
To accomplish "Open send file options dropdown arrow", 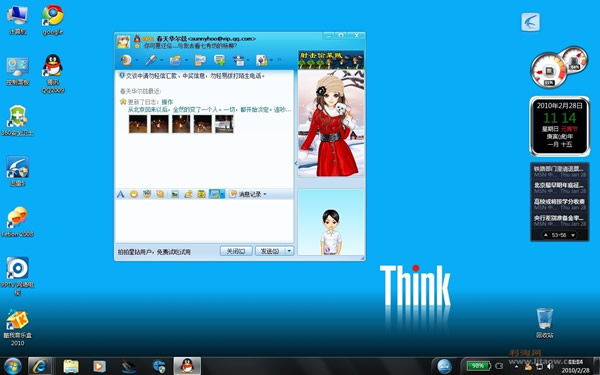I will tap(186, 60).
